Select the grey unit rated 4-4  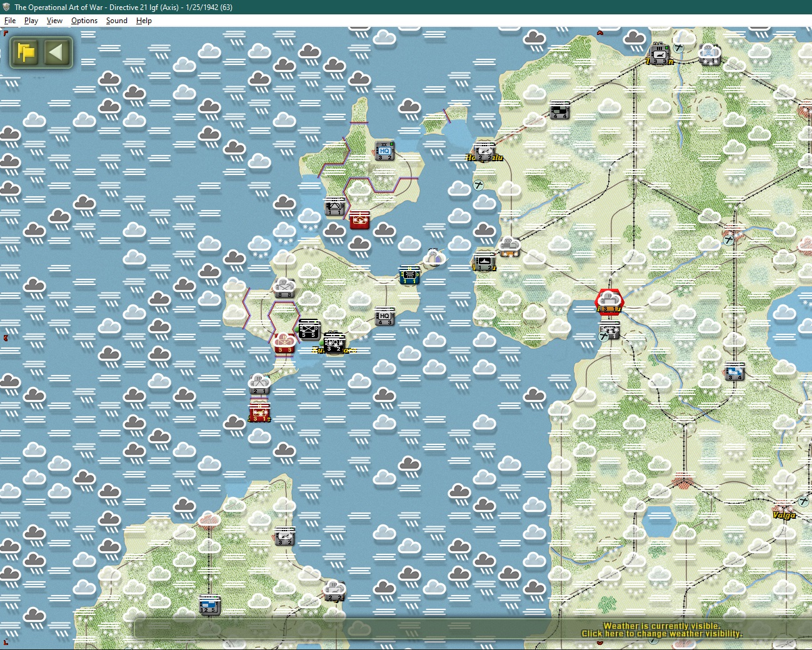559,110
